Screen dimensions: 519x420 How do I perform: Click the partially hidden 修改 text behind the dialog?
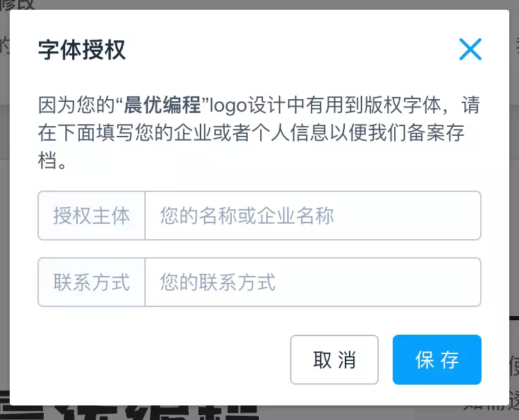point(17,4)
